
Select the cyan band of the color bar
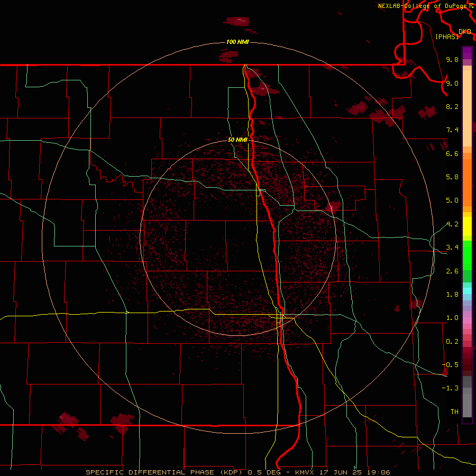(x=467, y=291)
